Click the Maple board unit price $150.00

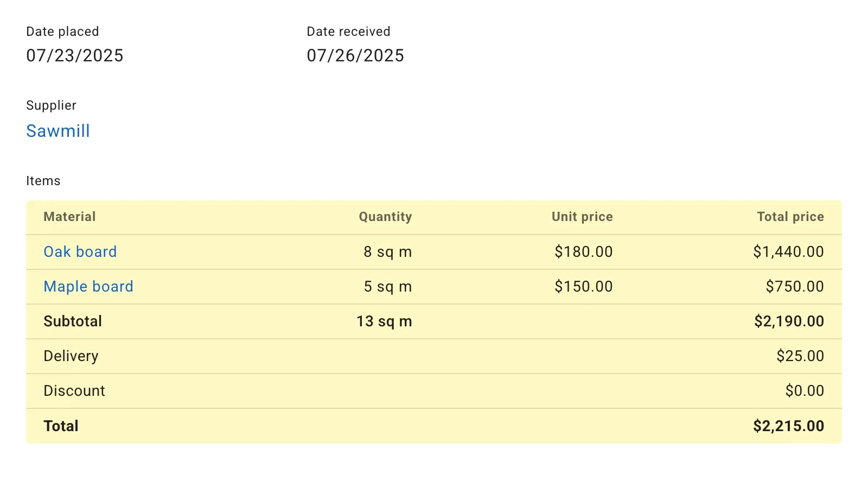583,286
